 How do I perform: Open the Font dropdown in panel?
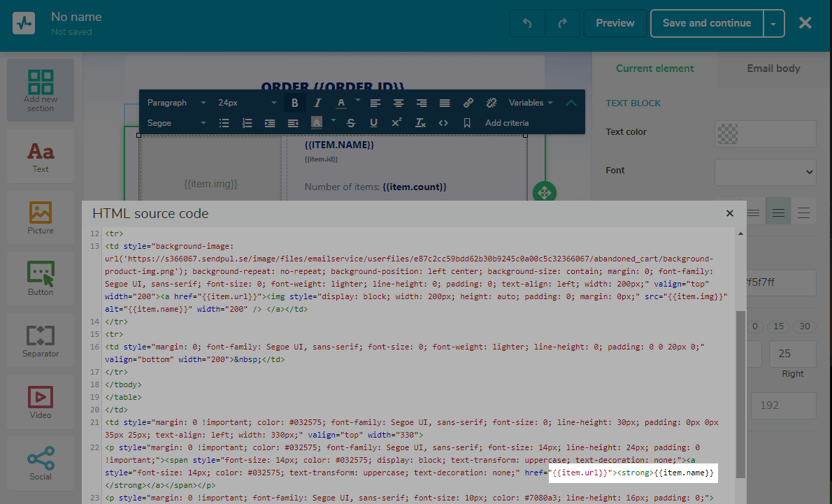tap(765, 172)
